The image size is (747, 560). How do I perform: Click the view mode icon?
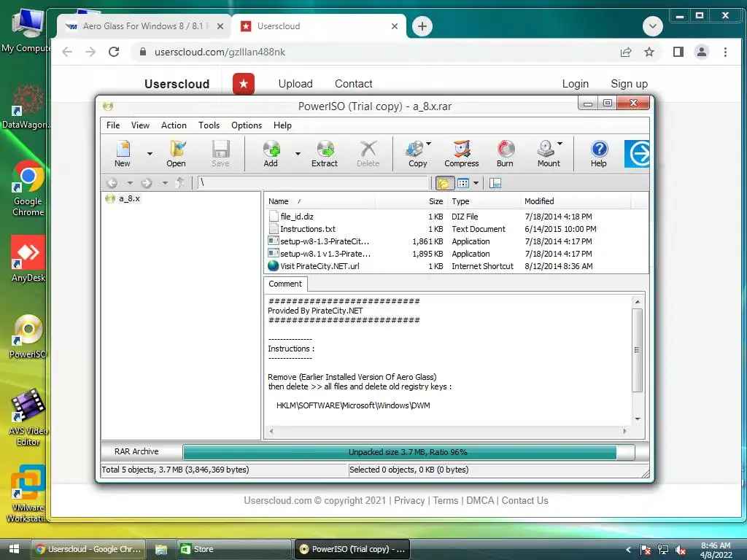[x=463, y=183]
